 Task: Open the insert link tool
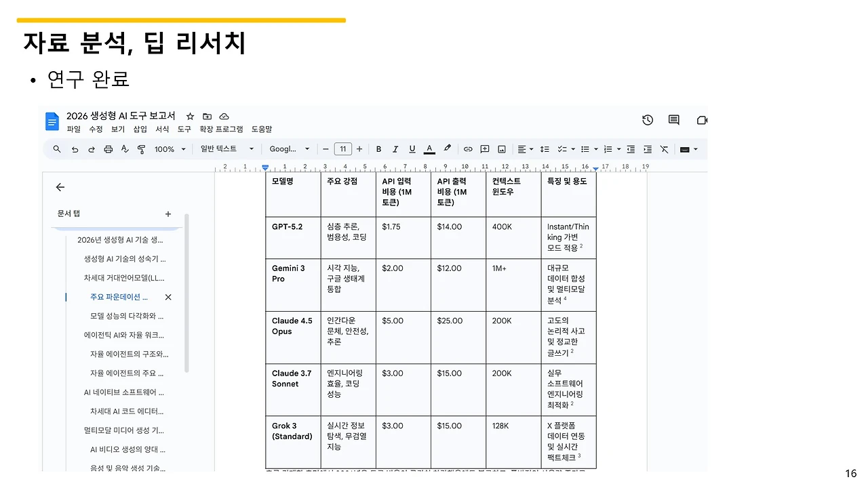[469, 149]
